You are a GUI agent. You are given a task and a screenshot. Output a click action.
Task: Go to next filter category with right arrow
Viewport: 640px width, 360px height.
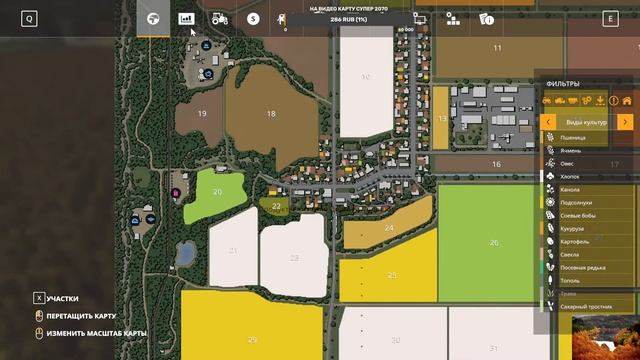(625, 122)
